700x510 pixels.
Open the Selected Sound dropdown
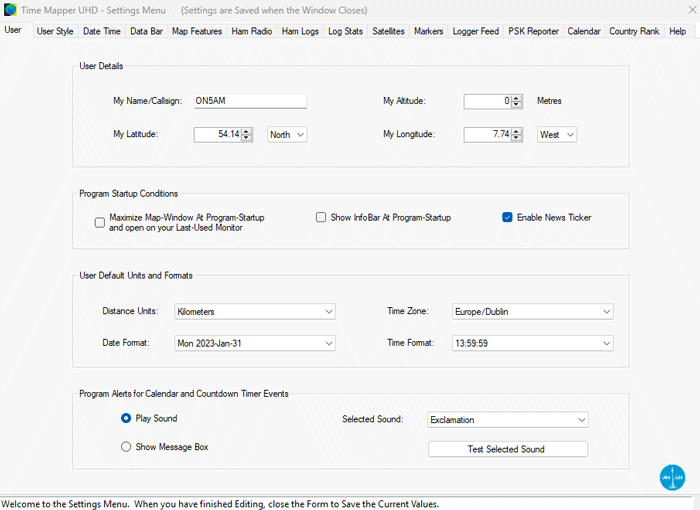(x=508, y=420)
